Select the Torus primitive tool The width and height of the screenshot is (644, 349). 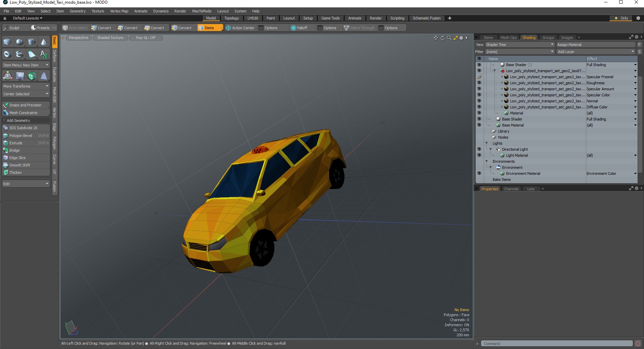[7, 54]
